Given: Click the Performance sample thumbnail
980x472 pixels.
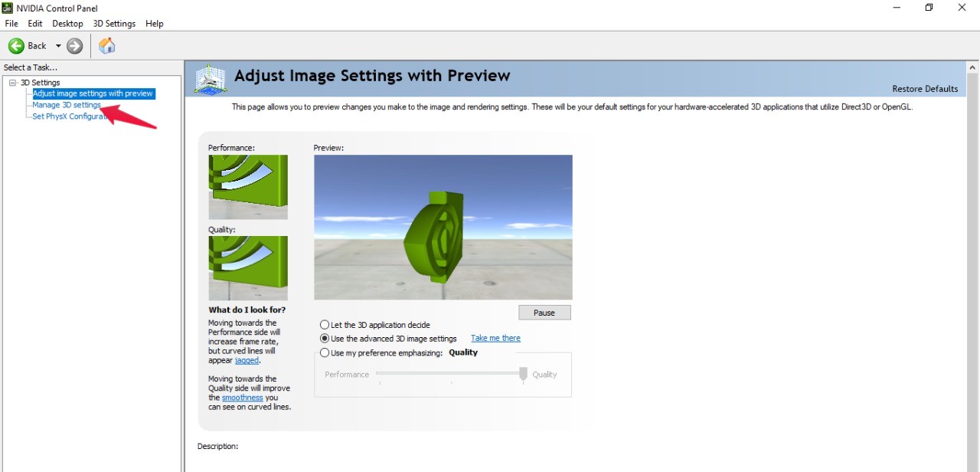Looking at the screenshot, I should [248, 187].
